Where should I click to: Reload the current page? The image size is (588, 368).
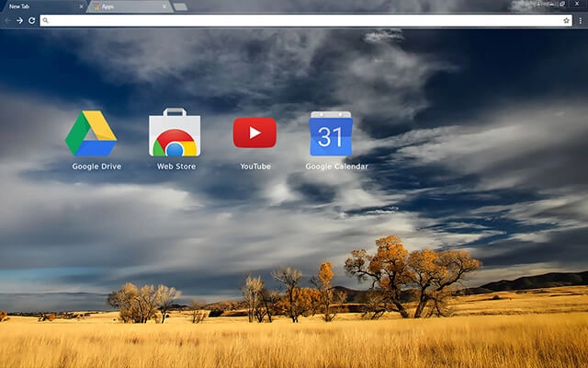click(x=32, y=20)
